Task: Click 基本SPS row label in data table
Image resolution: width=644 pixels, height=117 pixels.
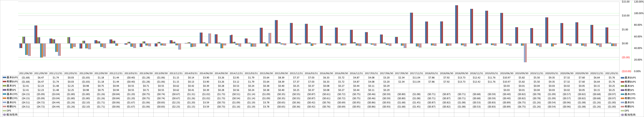Action: [x=12, y=86]
